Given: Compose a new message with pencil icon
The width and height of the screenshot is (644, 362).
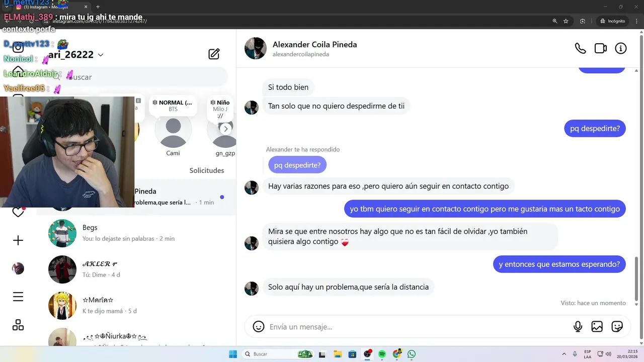Looking at the screenshot, I should 214,54.
